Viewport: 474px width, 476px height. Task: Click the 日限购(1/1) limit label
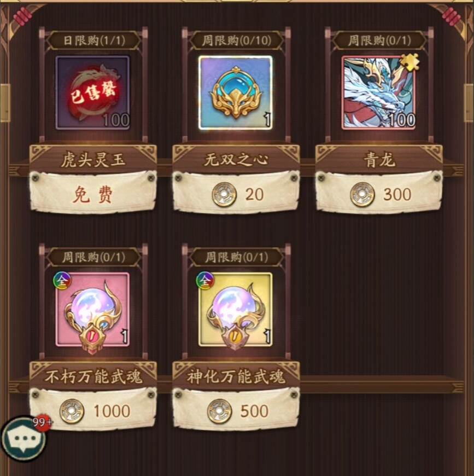pos(93,40)
